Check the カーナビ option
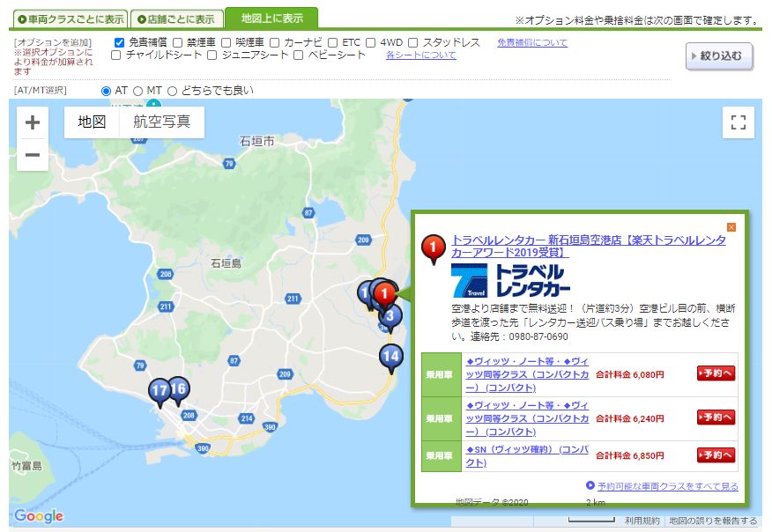The height and width of the screenshot is (532, 772). 275,43
